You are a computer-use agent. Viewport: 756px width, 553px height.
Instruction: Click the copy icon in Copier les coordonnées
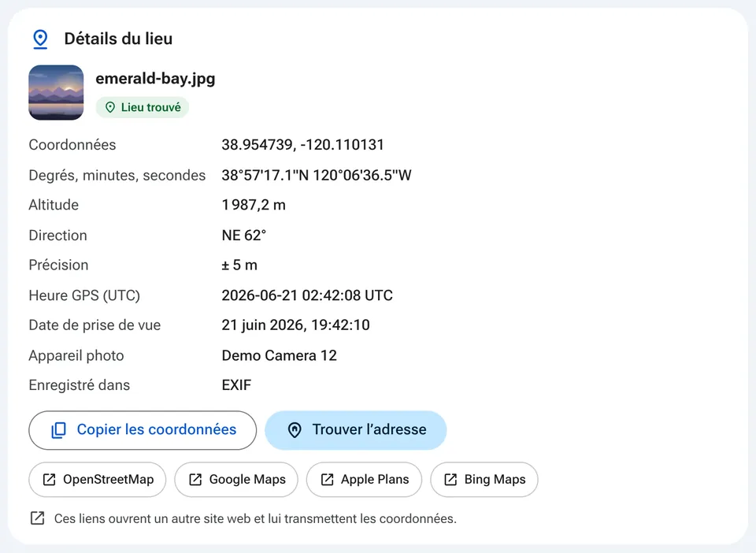(x=59, y=430)
